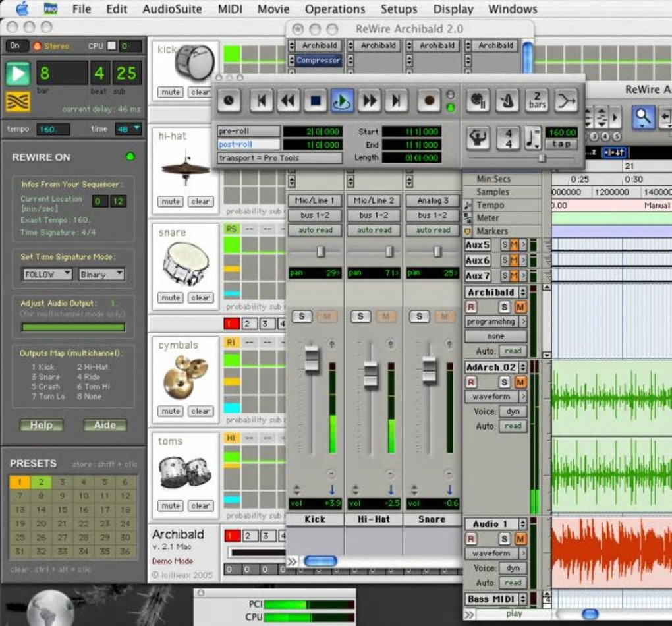Screen dimensions: 672x626
Task: Open the bus 1-2 output selector on Kick
Action: click(x=314, y=215)
